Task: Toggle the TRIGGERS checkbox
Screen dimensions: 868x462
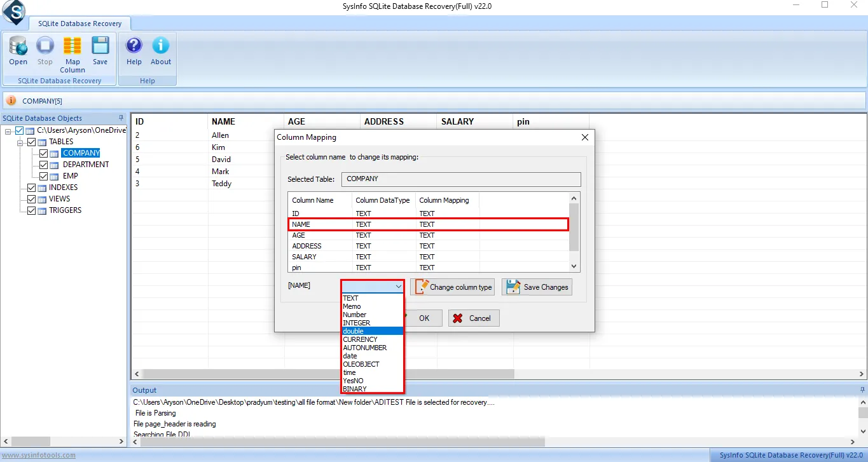Action: pos(31,210)
